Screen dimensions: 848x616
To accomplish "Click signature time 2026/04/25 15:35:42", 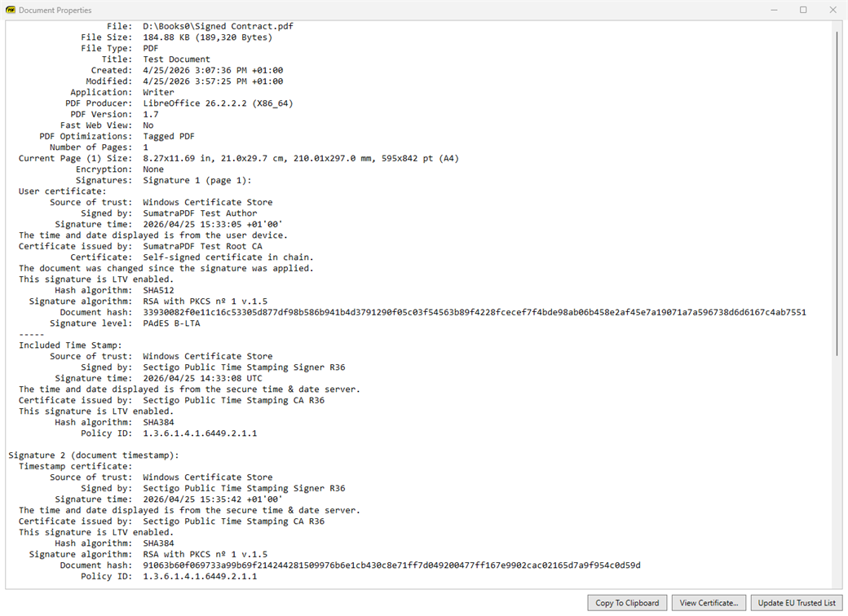I will click(192, 499).
